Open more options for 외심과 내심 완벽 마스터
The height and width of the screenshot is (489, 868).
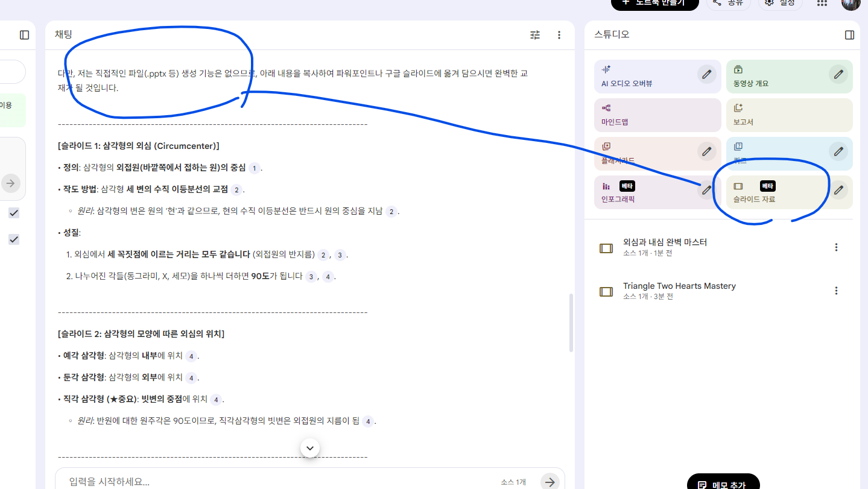click(x=836, y=247)
